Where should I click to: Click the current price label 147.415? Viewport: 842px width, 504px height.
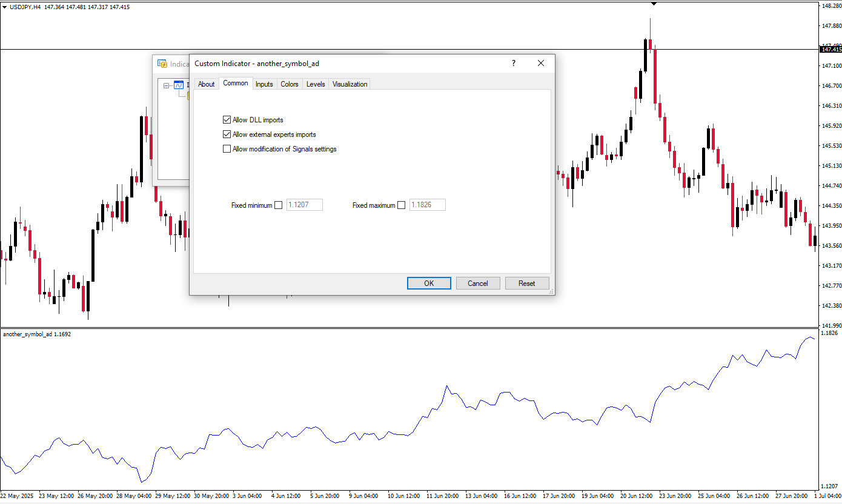click(x=829, y=49)
